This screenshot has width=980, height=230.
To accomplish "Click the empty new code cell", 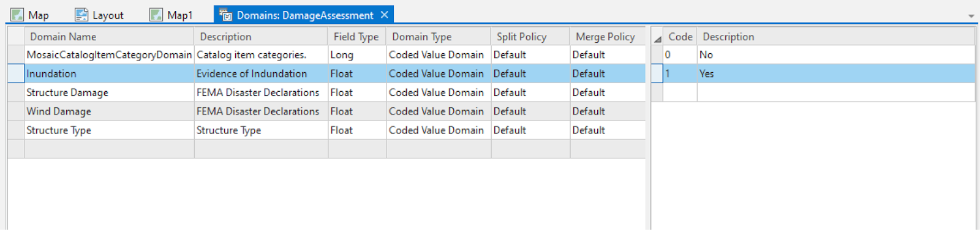I will click(680, 92).
